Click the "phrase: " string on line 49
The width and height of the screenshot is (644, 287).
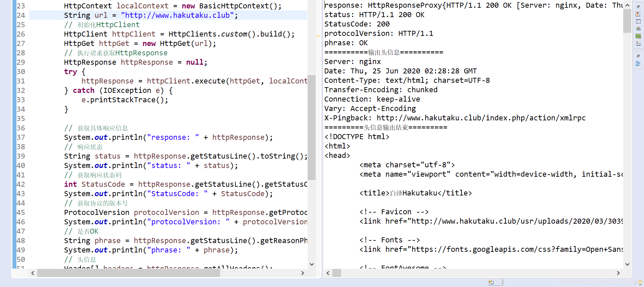pyautogui.click(x=168, y=250)
